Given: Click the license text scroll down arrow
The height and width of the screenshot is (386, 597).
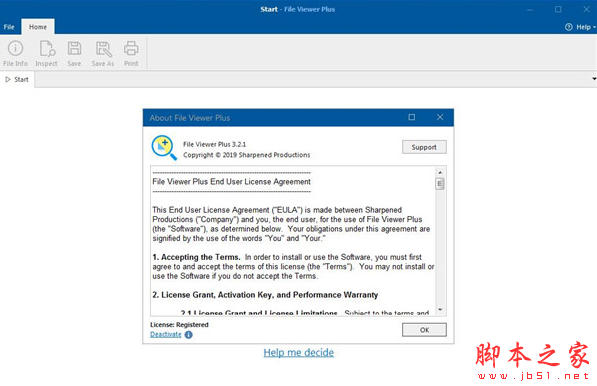Looking at the screenshot, I should [440, 309].
